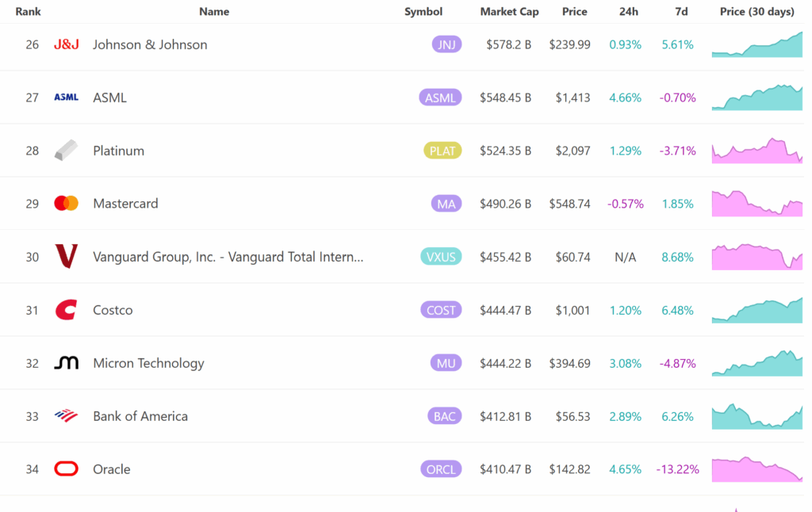Sort by 7d change column header
The width and height of the screenshot is (812, 512).
681,12
